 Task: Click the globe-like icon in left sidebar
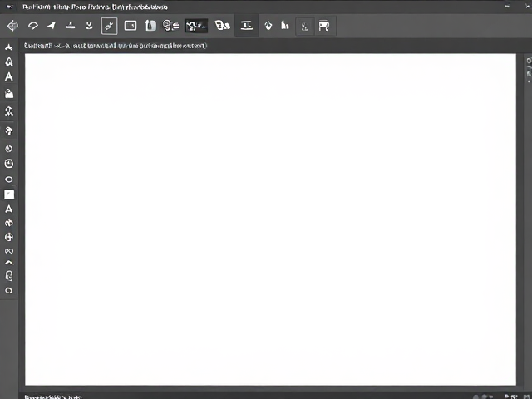point(9,237)
